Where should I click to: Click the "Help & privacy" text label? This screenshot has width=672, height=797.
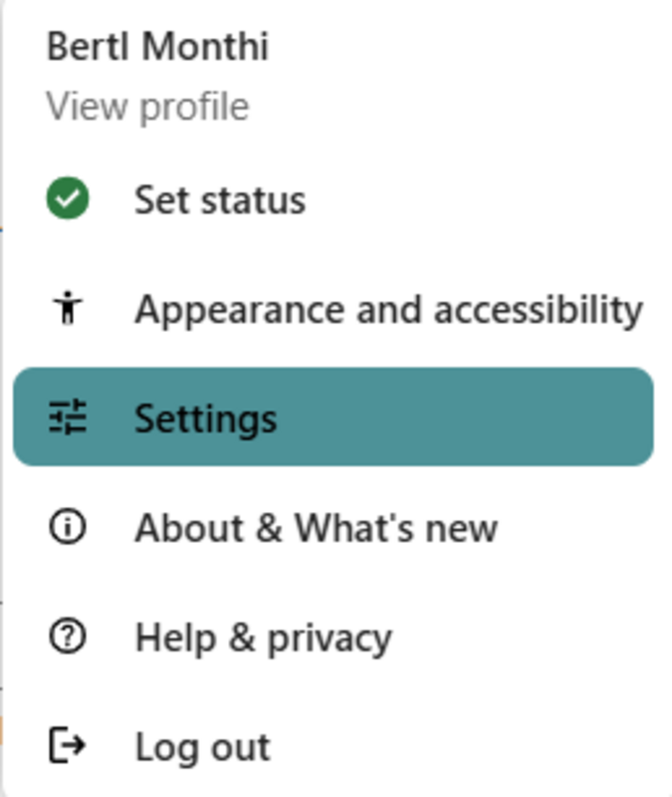pyautogui.click(x=264, y=638)
